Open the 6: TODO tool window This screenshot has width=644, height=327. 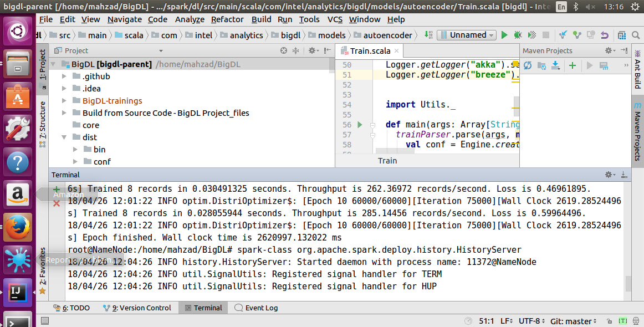tap(71, 308)
